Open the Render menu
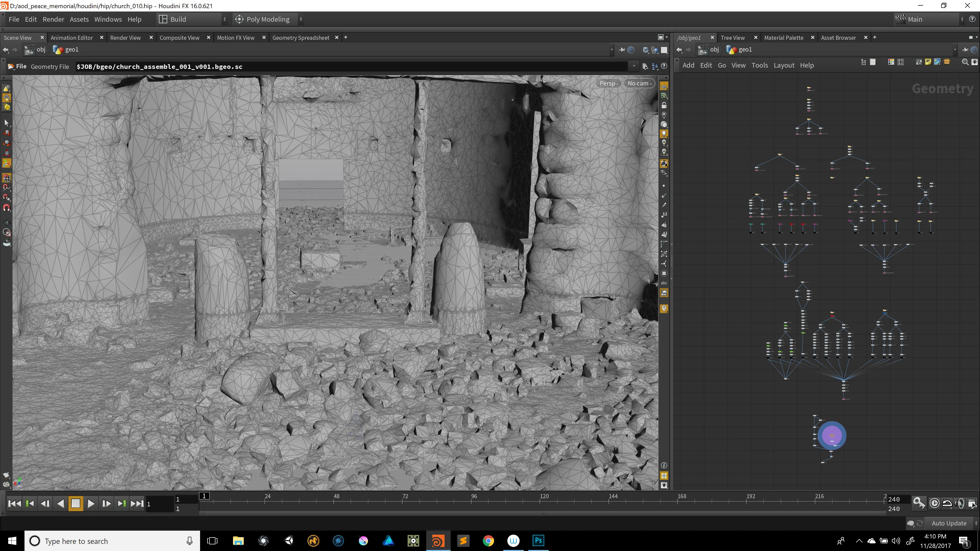The image size is (980, 551). 53,19
